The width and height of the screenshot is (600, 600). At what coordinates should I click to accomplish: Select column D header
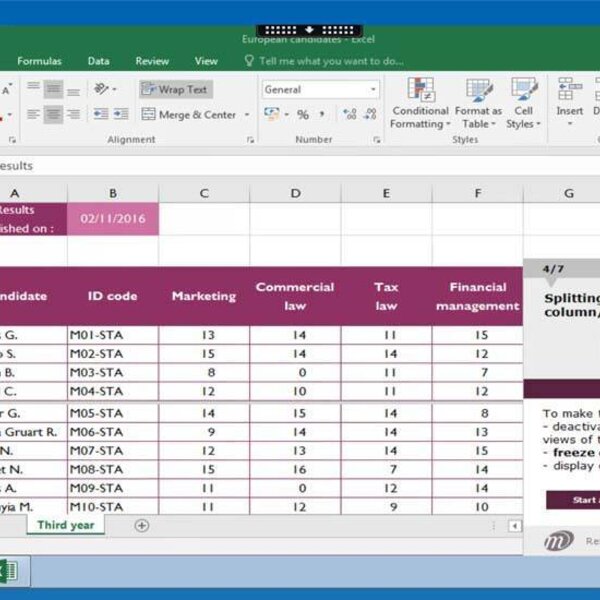point(295,193)
